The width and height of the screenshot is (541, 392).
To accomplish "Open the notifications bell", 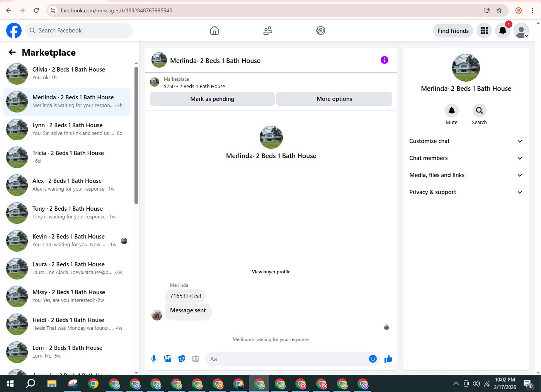I will tap(503, 31).
